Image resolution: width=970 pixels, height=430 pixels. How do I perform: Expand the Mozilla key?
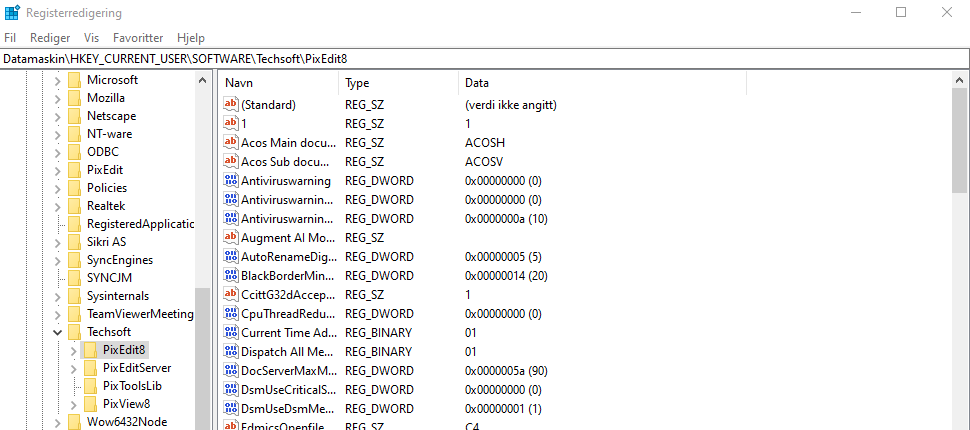coord(57,98)
